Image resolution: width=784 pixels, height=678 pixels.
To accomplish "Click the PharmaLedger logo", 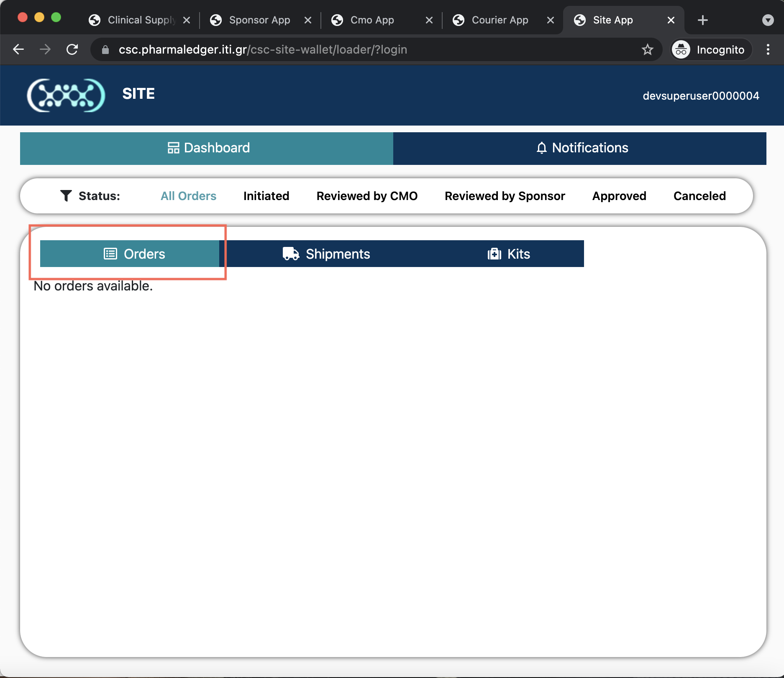I will (66, 95).
